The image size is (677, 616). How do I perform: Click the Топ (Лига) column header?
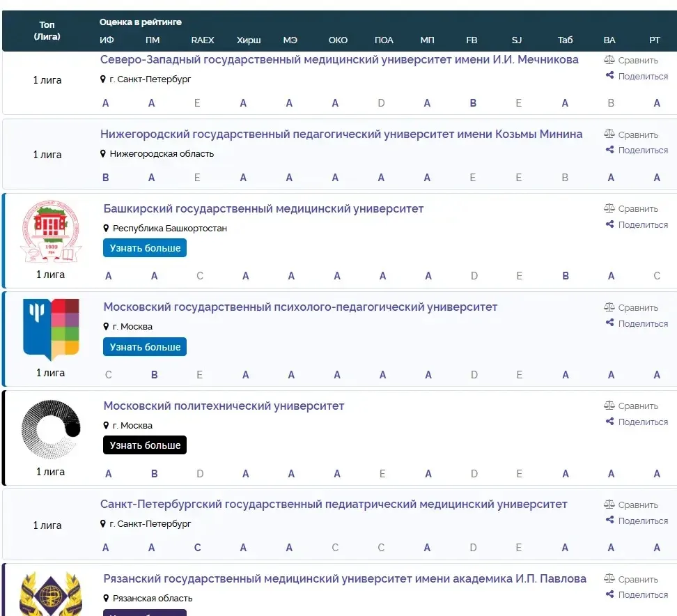[47, 31]
